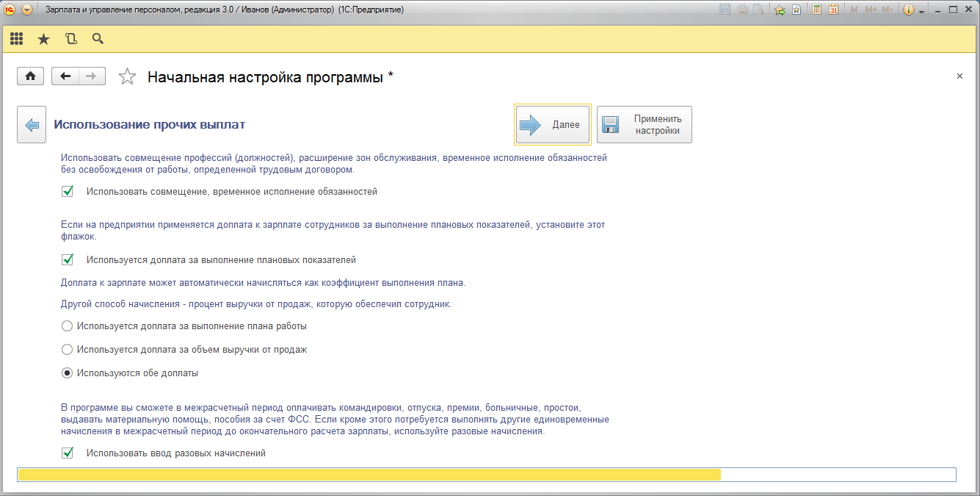Screen dimensions: 980x496
Task: Open the history icon in top panel
Action: click(x=71, y=39)
